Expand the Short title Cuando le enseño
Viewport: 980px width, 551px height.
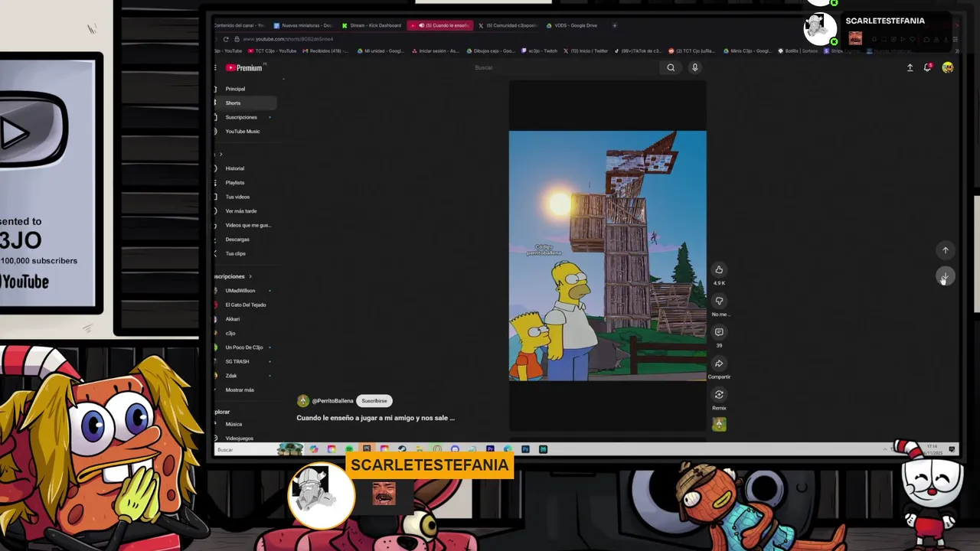tap(375, 418)
